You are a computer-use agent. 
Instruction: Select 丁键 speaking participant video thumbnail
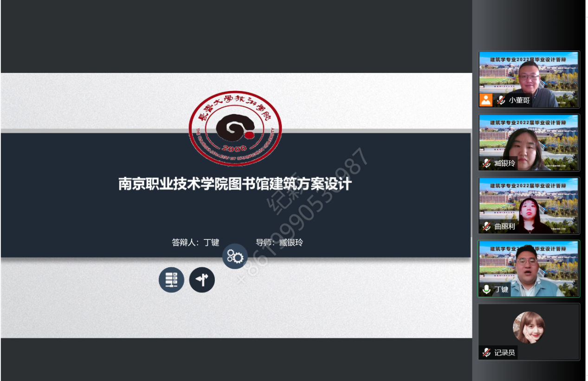click(529, 269)
